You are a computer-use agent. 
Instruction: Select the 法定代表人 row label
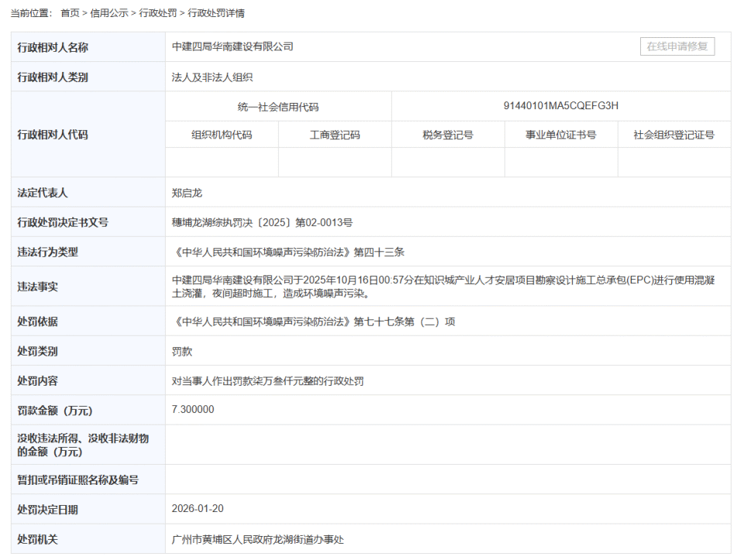pyautogui.click(x=42, y=193)
